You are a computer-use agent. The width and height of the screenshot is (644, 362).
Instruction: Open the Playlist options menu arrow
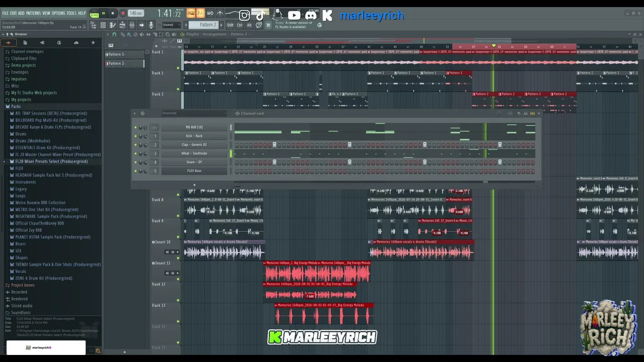click(x=107, y=34)
